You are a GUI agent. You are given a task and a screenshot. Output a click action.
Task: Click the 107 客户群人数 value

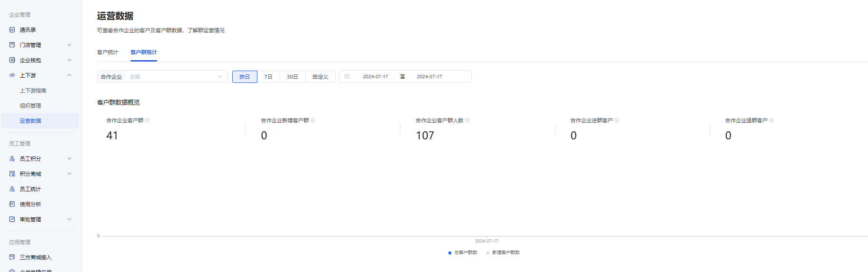pos(425,136)
